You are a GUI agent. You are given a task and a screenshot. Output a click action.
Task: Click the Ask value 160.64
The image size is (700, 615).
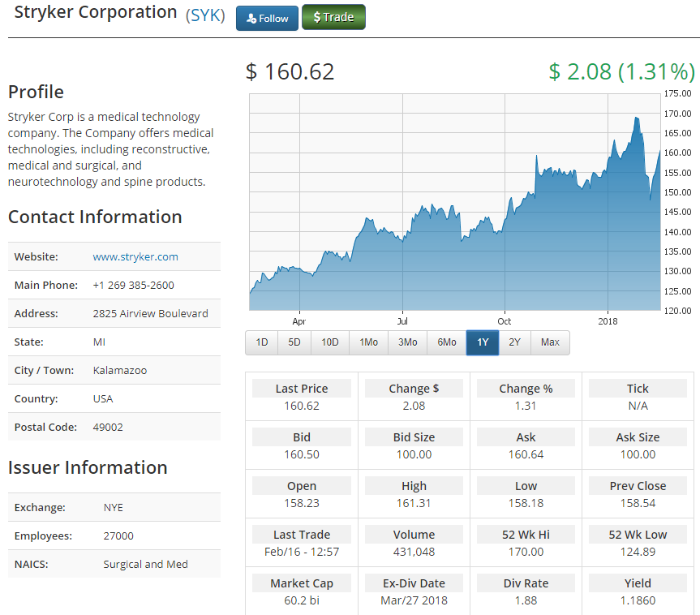(x=526, y=454)
